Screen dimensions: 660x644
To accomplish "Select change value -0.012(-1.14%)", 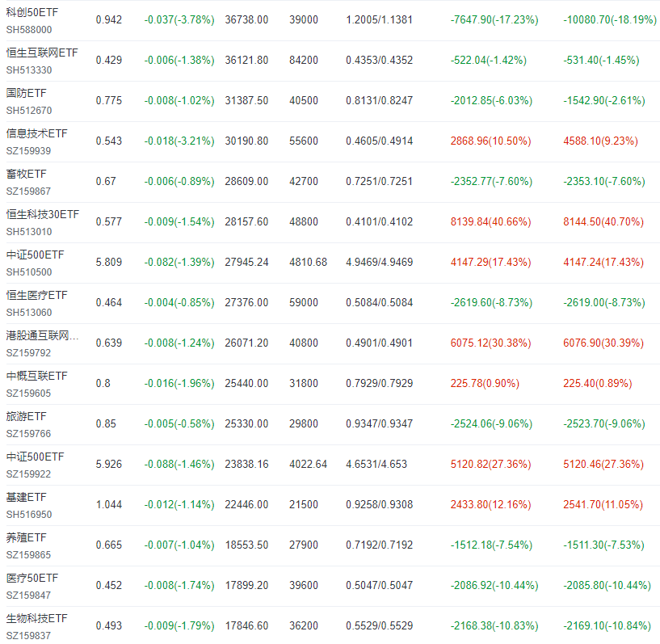I will click(x=179, y=505).
